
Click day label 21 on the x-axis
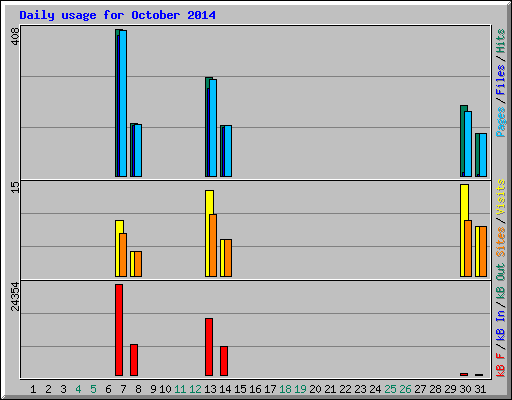click(x=330, y=389)
